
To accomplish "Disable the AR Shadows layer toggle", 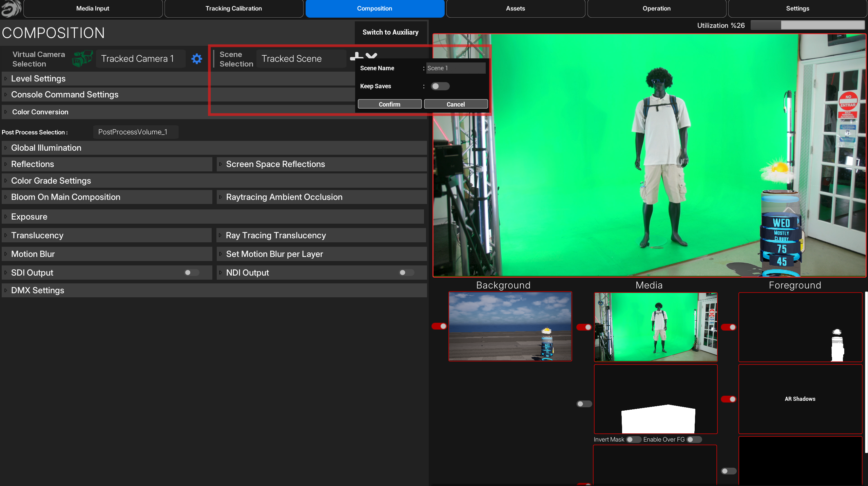I will (x=728, y=399).
